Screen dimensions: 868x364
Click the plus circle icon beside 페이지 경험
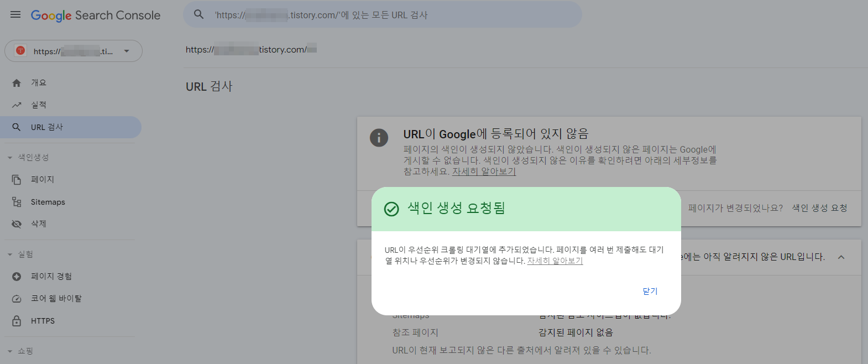click(17, 277)
